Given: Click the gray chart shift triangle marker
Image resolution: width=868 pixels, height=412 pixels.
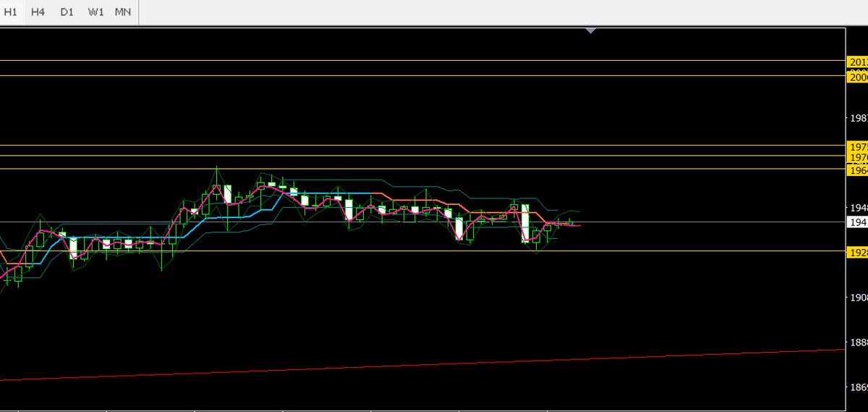Looking at the screenshot, I should pos(591,30).
